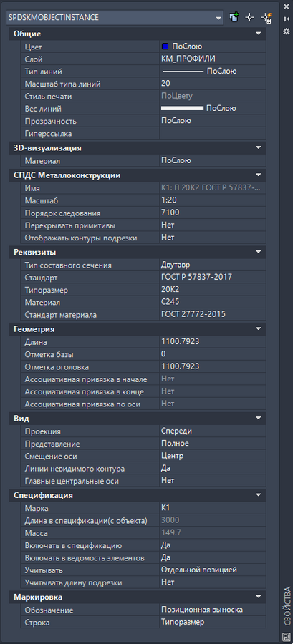Screen dimensions: 293x644
Task: Collapse the Спецификация section
Action: coord(258,495)
